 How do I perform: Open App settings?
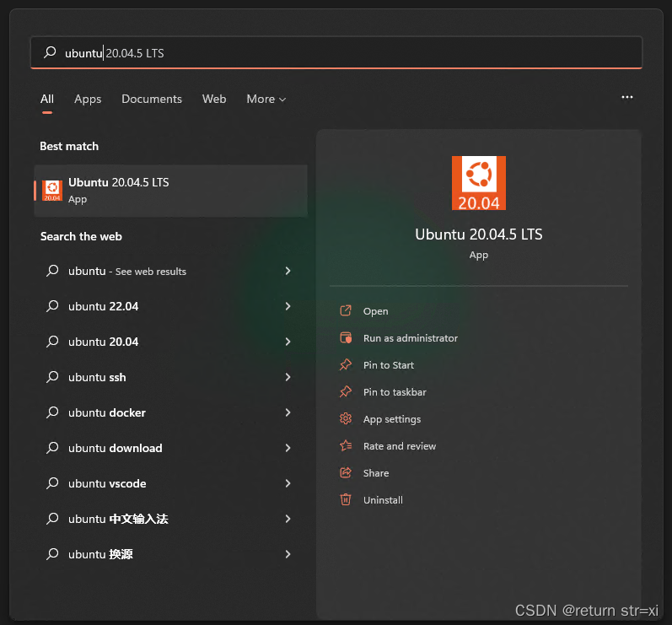(392, 419)
